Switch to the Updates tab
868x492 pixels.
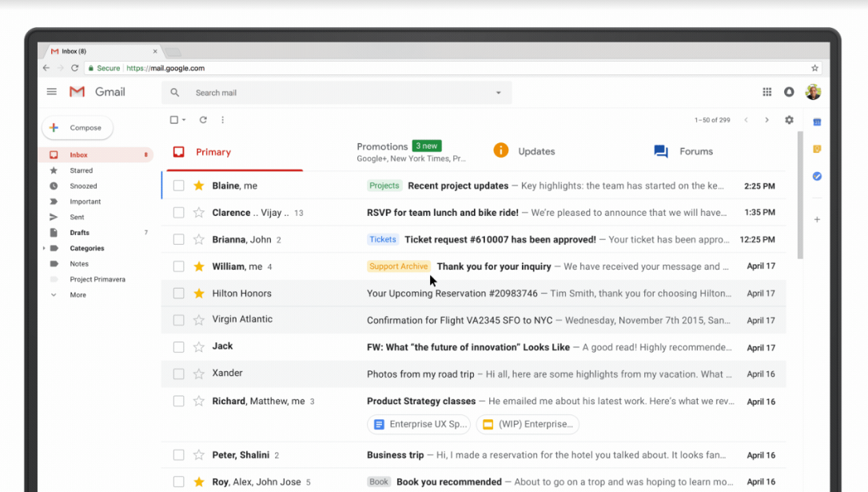click(524, 151)
